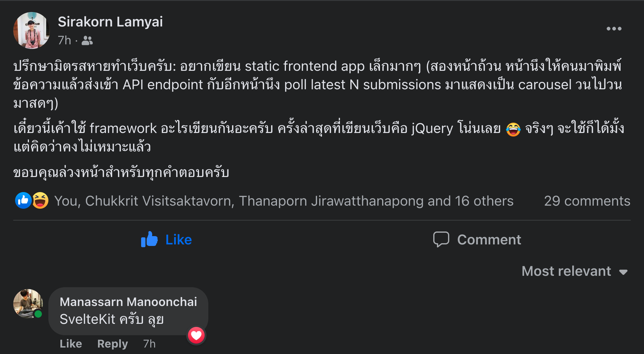Open the 29 comments link
Image resolution: width=644 pixels, height=354 pixels.
tap(587, 201)
